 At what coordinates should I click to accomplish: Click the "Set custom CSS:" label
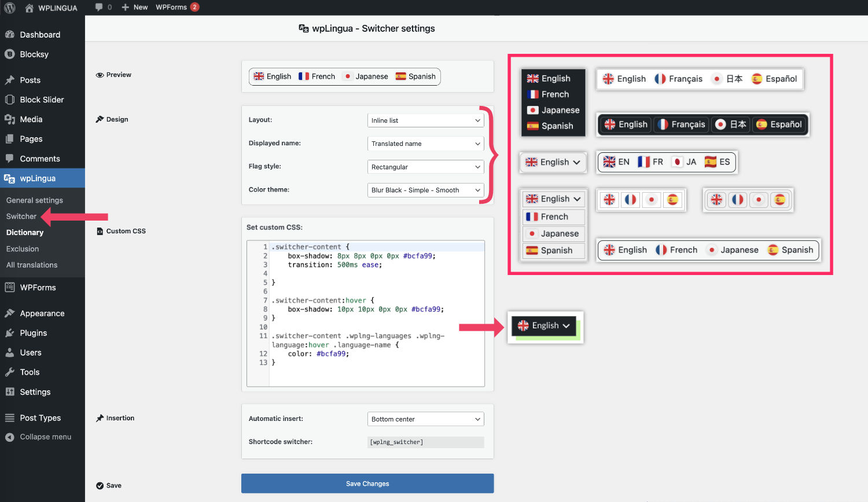pos(274,228)
